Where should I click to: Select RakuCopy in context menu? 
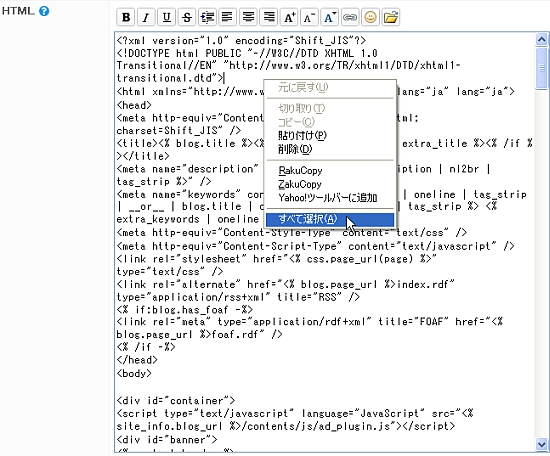tap(330, 170)
